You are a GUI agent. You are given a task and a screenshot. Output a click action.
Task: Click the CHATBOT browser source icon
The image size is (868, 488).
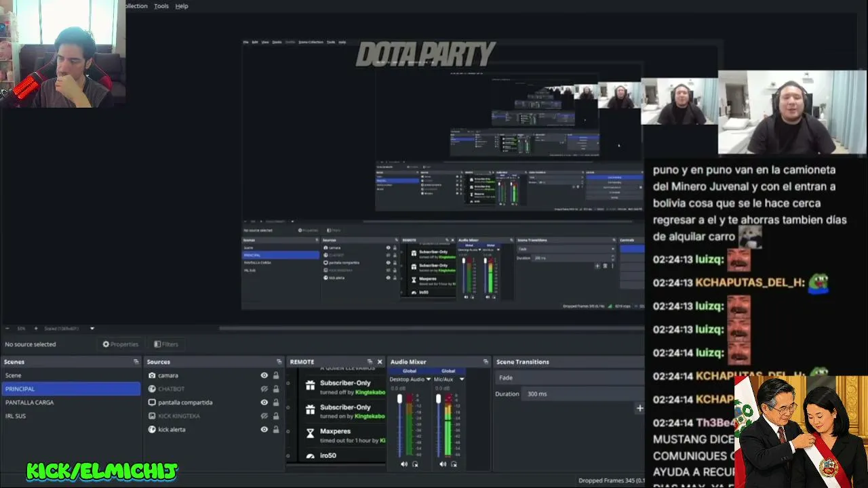(x=152, y=389)
